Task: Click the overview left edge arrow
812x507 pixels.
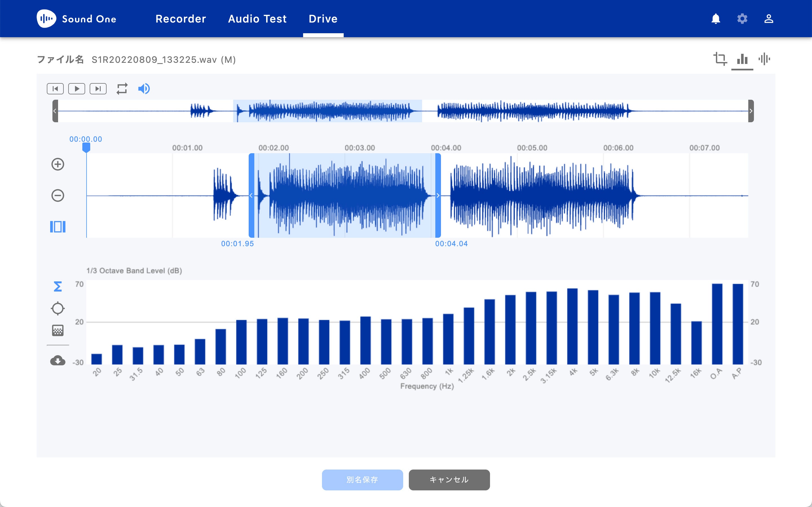Action: pos(55,111)
